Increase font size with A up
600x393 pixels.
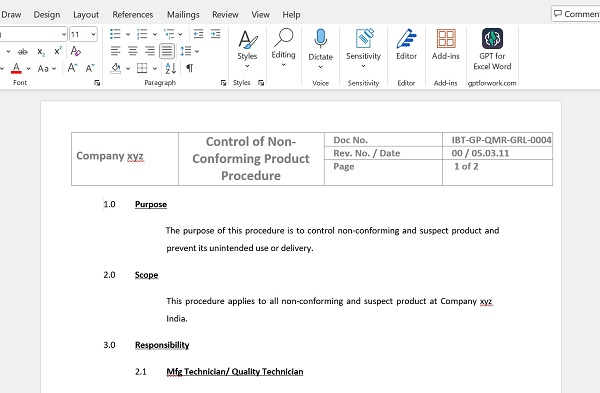click(72, 68)
